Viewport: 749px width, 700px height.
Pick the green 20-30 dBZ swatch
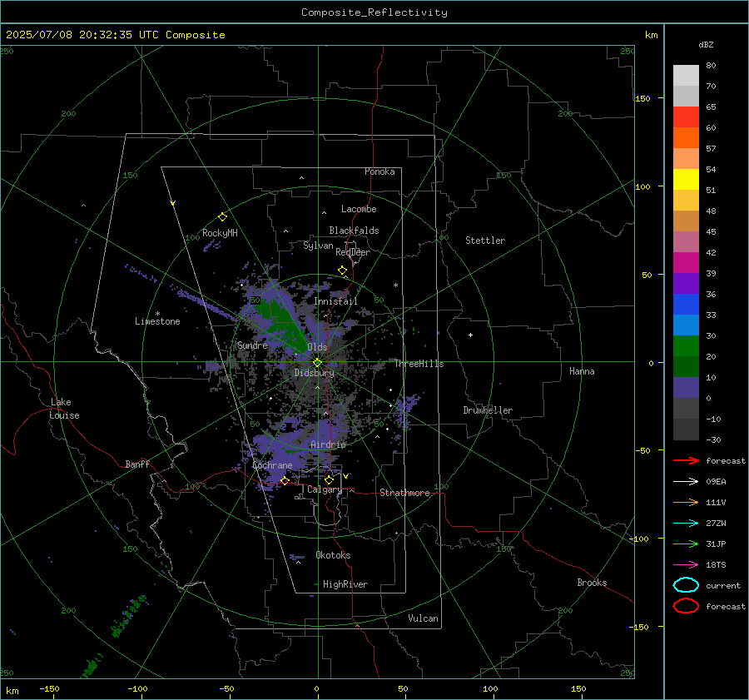click(x=686, y=346)
